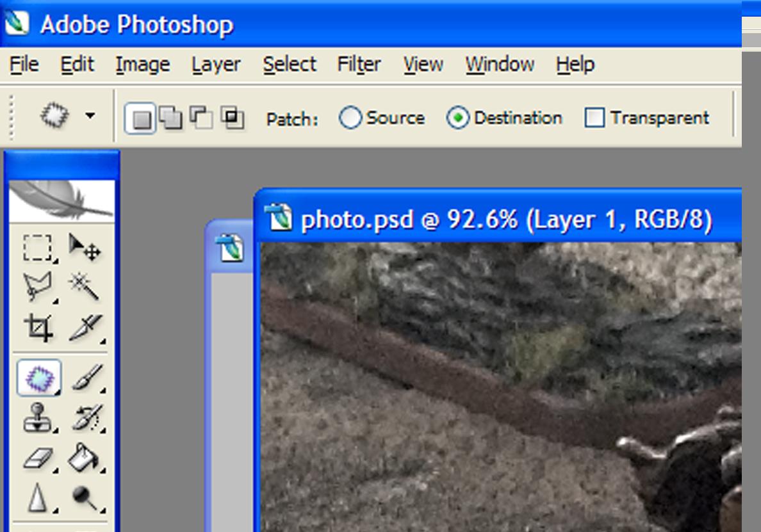This screenshot has height=532, width=761.
Task: Select the History Brush tool
Action: [x=87, y=417]
